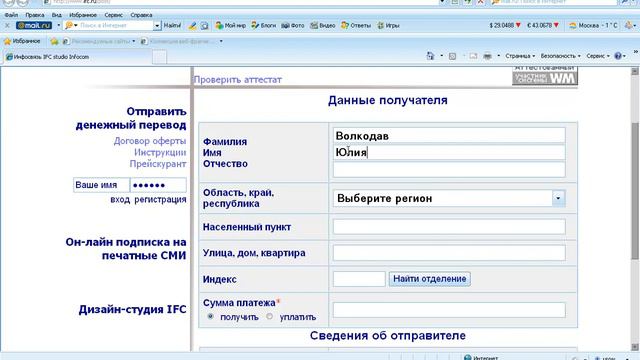Open Отправить денежный перевод heading link
Image resolution: width=640 pixels, height=360 pixels.
tap(131, 118)
